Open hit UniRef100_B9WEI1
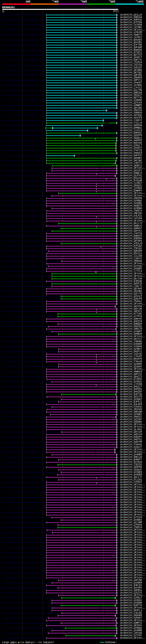 tap(131, 173)
